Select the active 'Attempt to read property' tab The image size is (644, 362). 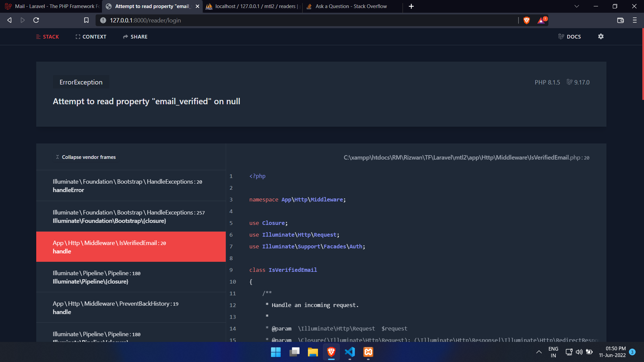[x=152, y=6]
